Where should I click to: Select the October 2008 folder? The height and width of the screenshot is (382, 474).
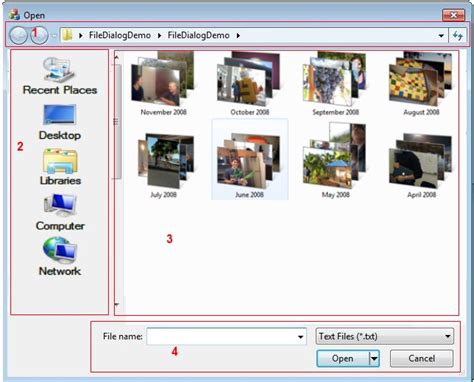coord(249,83)
